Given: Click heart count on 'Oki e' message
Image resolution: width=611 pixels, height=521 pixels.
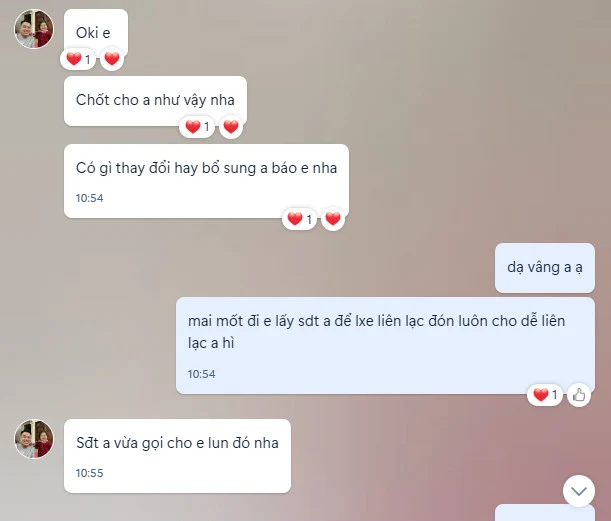Looking at the screenshot, I should click(78, 59).
